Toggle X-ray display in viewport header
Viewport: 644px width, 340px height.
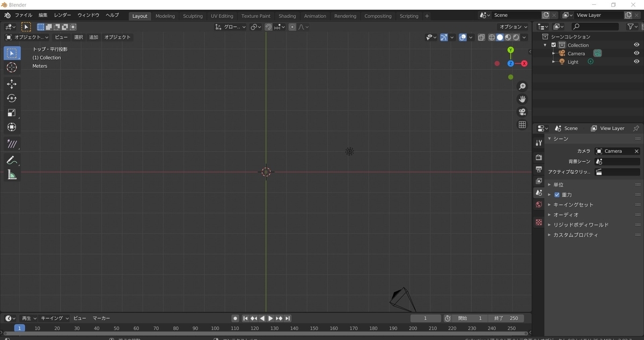coord(481,37)
